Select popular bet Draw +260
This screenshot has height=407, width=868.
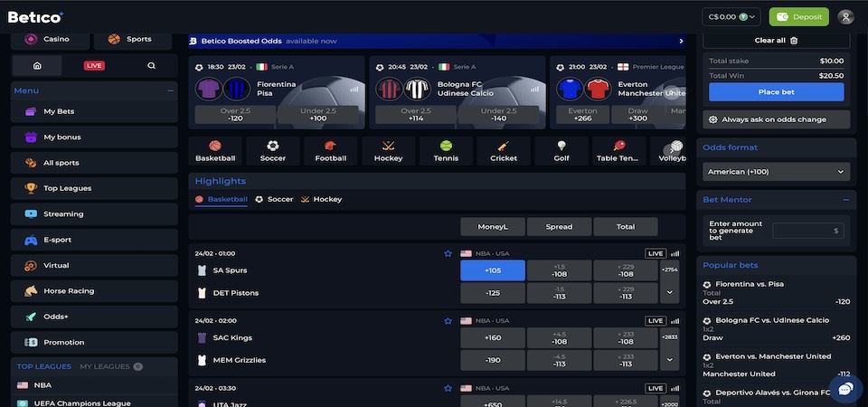(x=776, y=337)
